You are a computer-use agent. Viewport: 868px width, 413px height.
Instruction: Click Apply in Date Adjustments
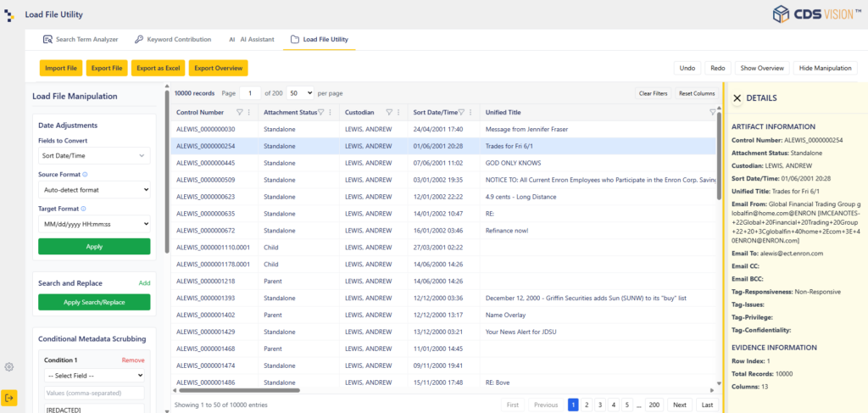tap(94, 247)
